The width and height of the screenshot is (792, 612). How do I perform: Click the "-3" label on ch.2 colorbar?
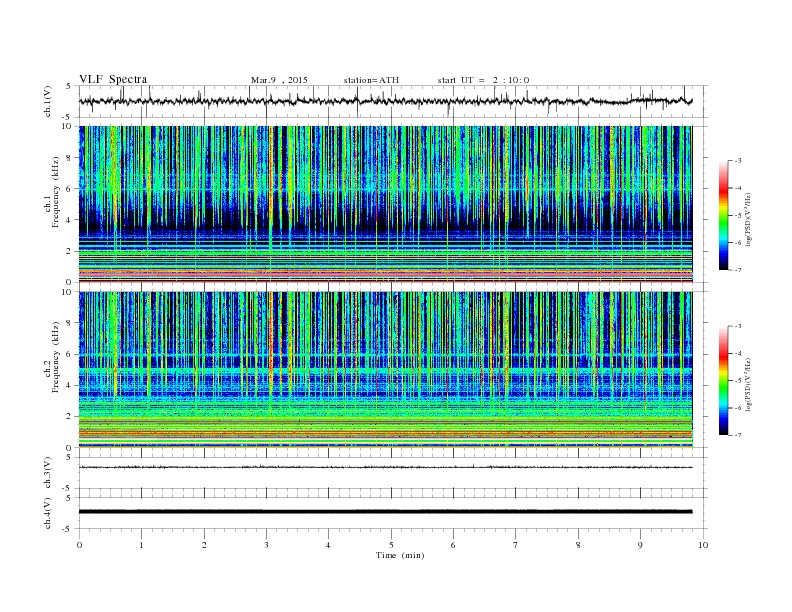coord(738,327)
